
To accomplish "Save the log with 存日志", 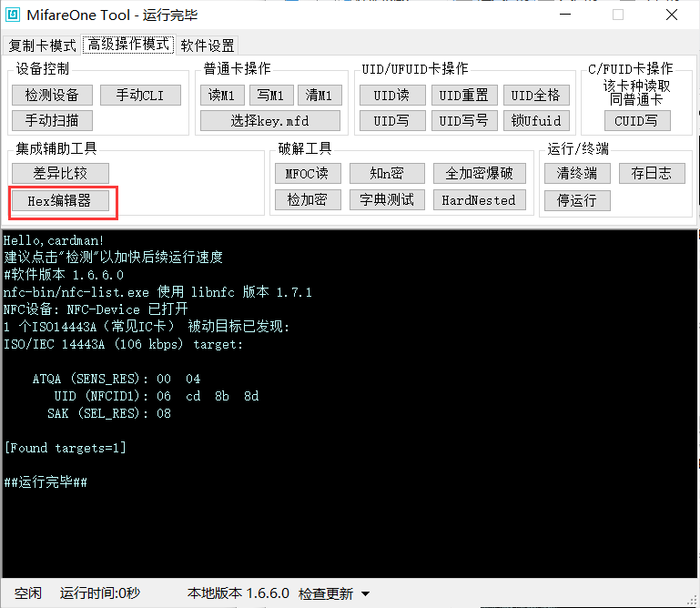I will (652, 173).
